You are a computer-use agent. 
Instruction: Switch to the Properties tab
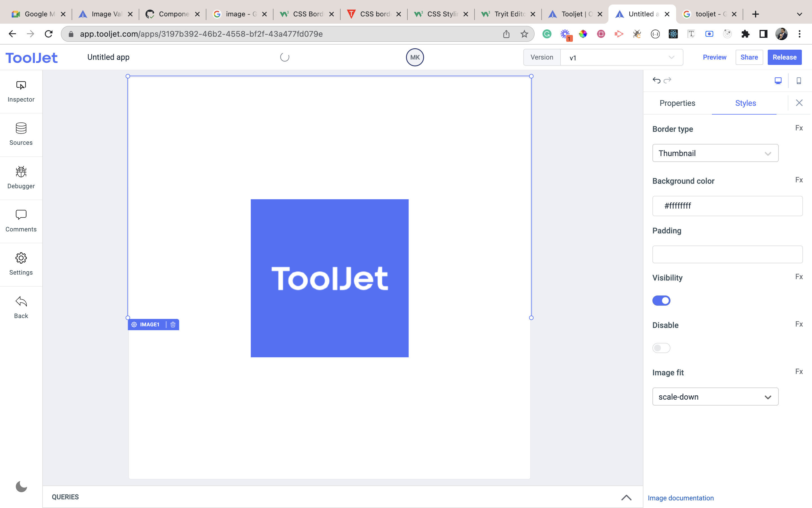pos(677,103)
